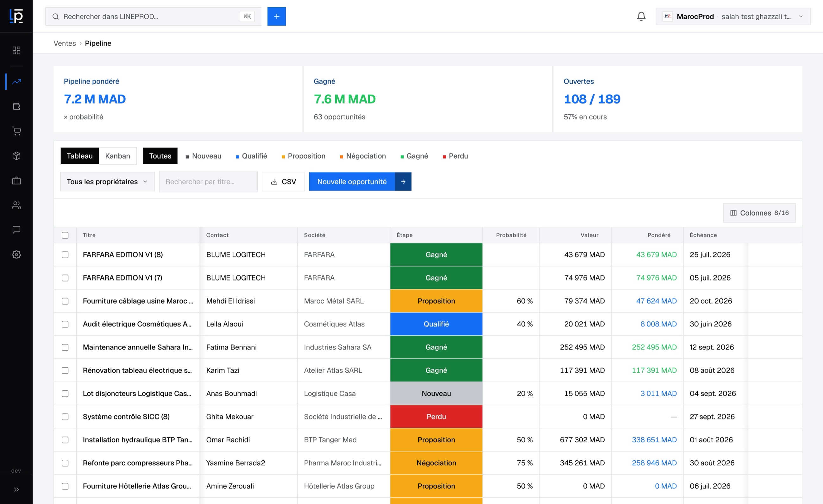
Task: Download CSV export
Action: [x=283, y=182]
